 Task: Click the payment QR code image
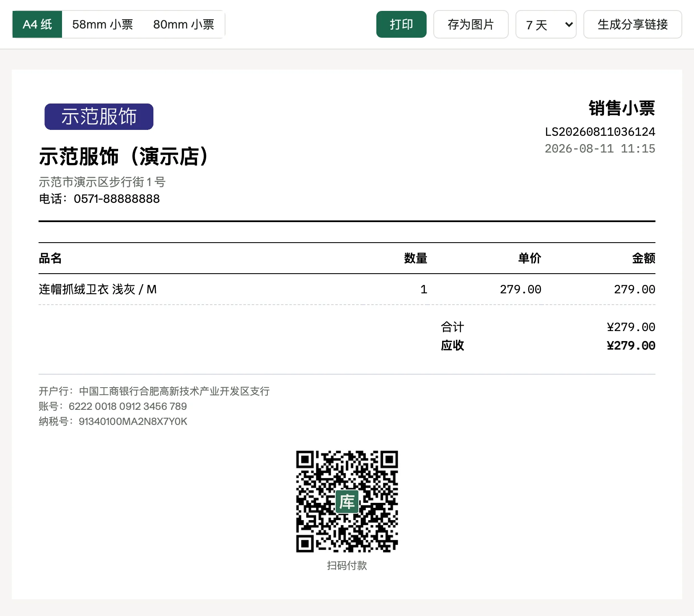coord(347,501)
